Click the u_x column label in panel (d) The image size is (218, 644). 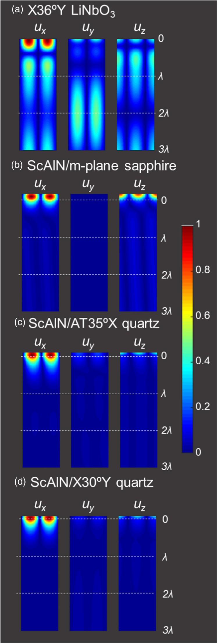click(40, 506)
